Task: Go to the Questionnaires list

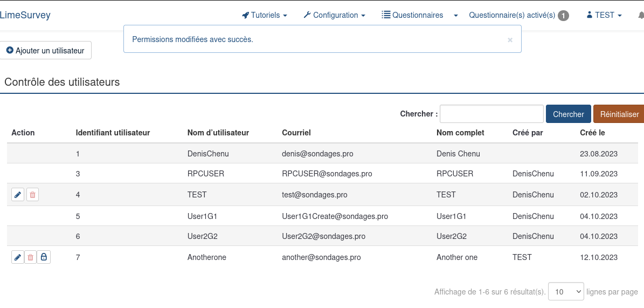Action: [412, 15]
